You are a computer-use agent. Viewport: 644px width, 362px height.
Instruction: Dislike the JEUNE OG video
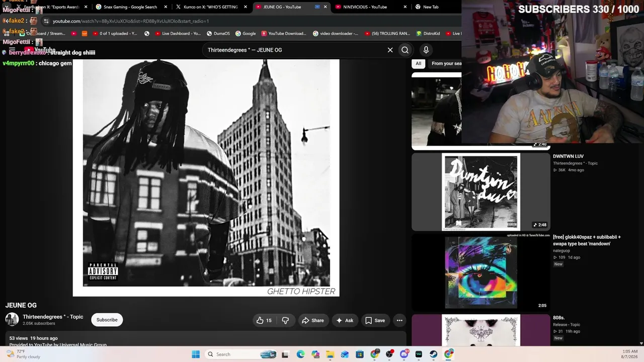pos(285,320)
